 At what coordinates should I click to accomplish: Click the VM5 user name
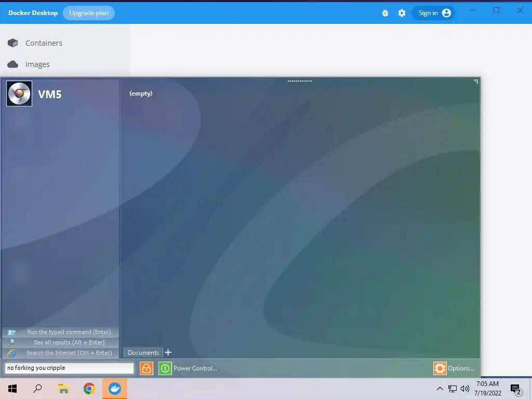coord(50,95)
